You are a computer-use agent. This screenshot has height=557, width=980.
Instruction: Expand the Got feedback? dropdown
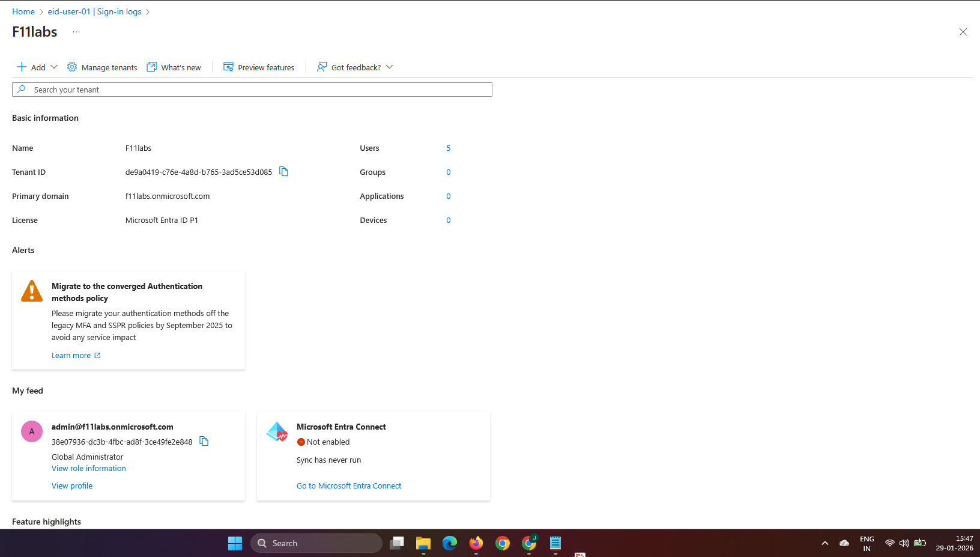(x=389, y=67)
